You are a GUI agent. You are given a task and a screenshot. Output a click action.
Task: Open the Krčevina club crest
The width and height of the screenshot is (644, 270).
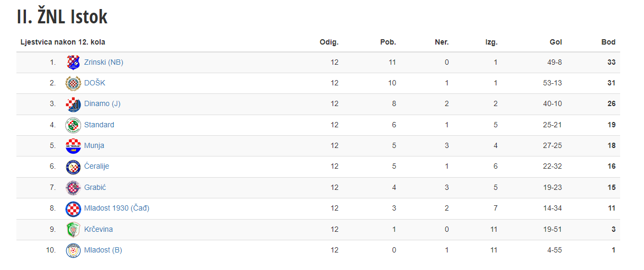tap(73, 230)
